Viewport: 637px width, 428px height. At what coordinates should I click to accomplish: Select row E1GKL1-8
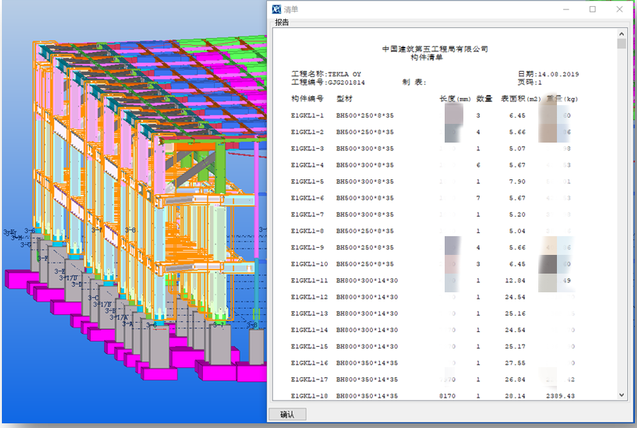click(x=433, y=231)
